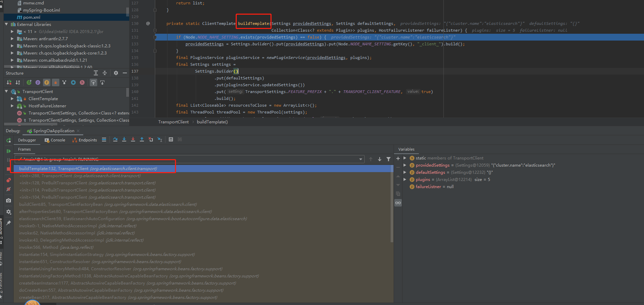Expand providedSettings variable
644x305 pixels.
(405, 165)
